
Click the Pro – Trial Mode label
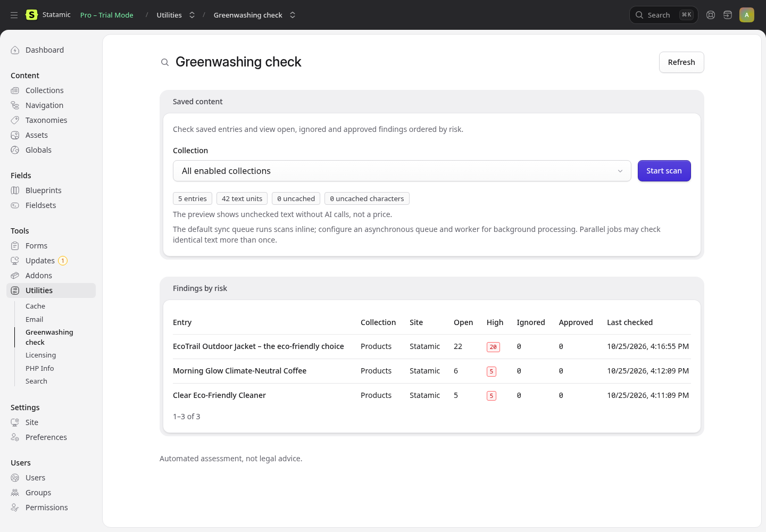click(x=107, y=15)
